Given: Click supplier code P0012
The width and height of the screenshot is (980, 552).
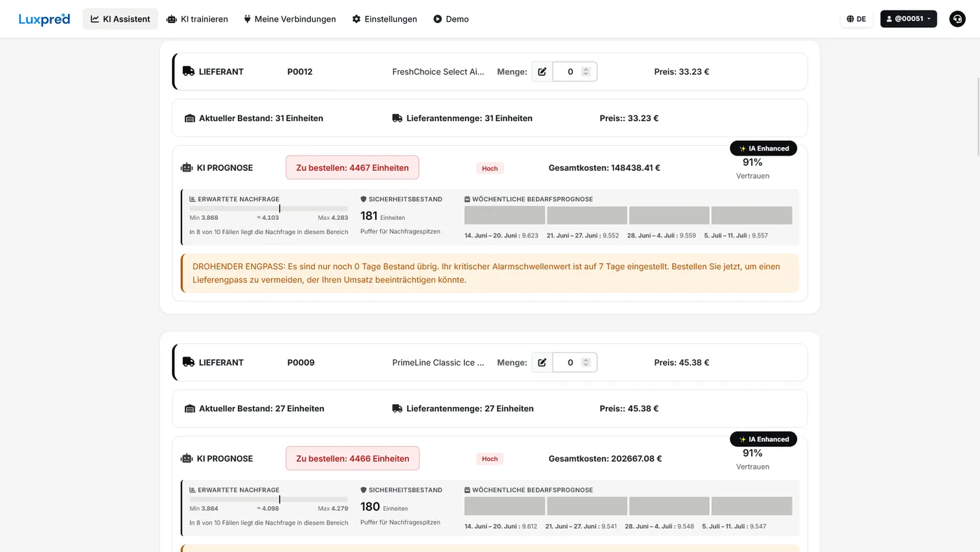Looking at the screenshot, I should tap(300, 71).
